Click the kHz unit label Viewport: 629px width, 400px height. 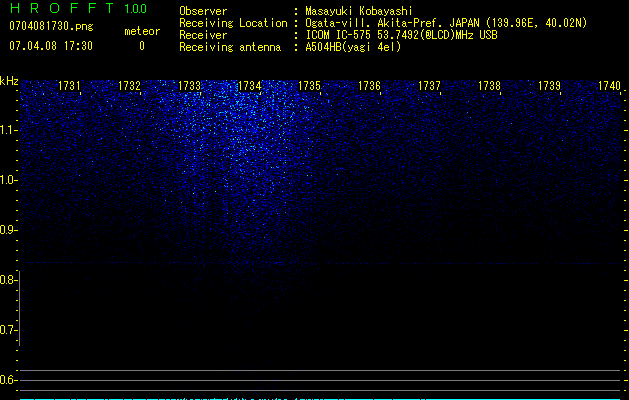click(x=9, y=81)
